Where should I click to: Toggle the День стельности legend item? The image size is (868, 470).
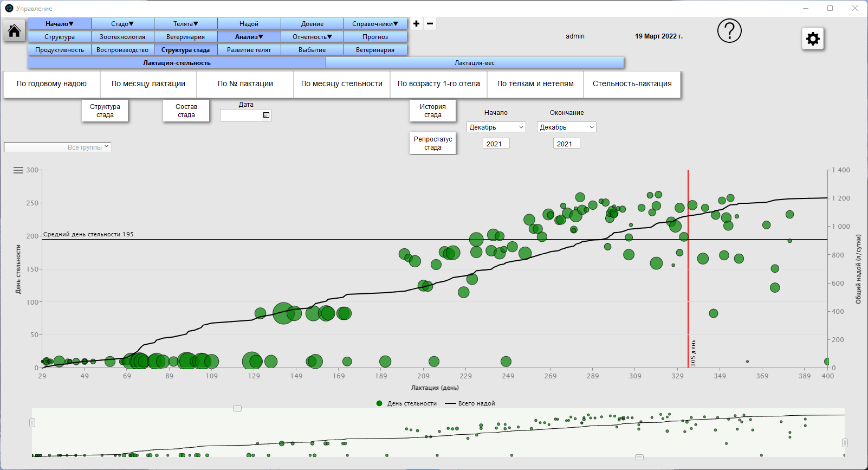[x=406, y=403]
